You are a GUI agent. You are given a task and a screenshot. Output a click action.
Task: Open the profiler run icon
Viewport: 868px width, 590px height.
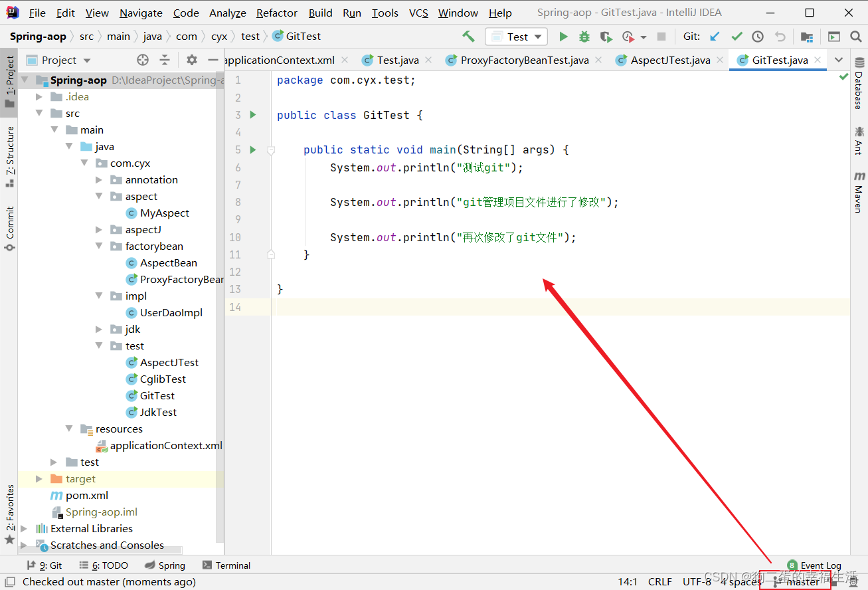628,37
